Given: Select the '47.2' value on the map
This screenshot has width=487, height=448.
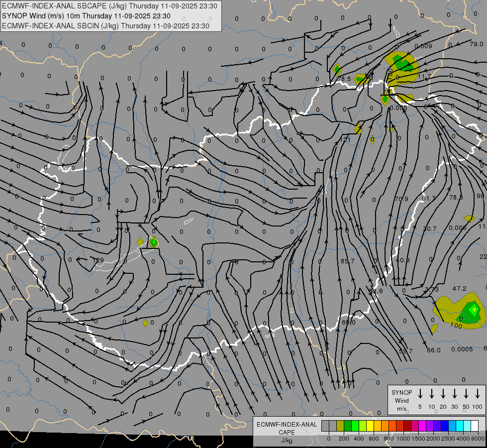Looking at the screenshot, I should coord(459,289).
